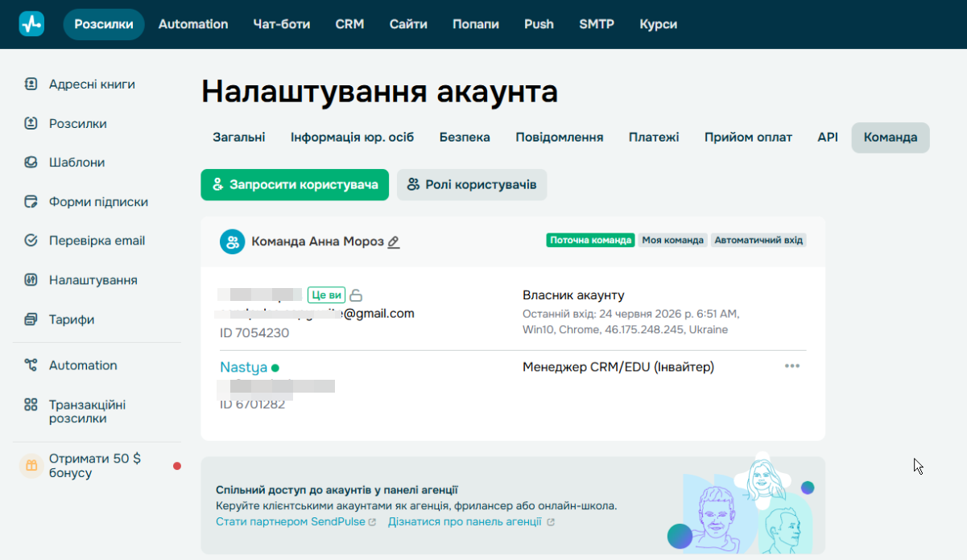Open Форми підписки in the sidebar
Screen dimensions: 967x560
click(x=97, y=201)
